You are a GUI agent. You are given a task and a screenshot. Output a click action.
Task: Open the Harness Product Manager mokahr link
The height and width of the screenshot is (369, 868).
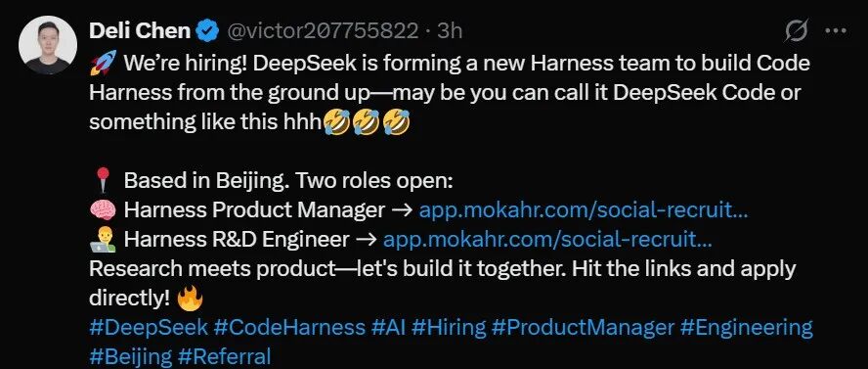(584, 210)
